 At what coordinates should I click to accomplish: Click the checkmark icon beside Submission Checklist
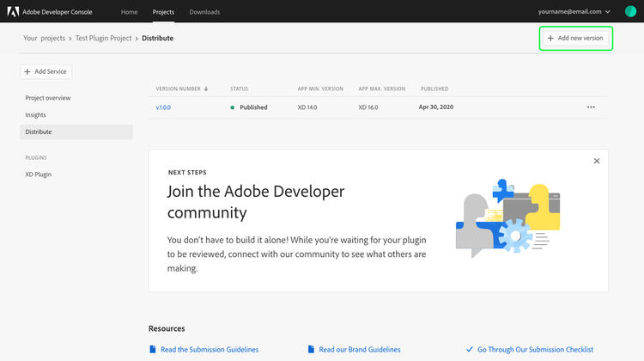point(470,349)
